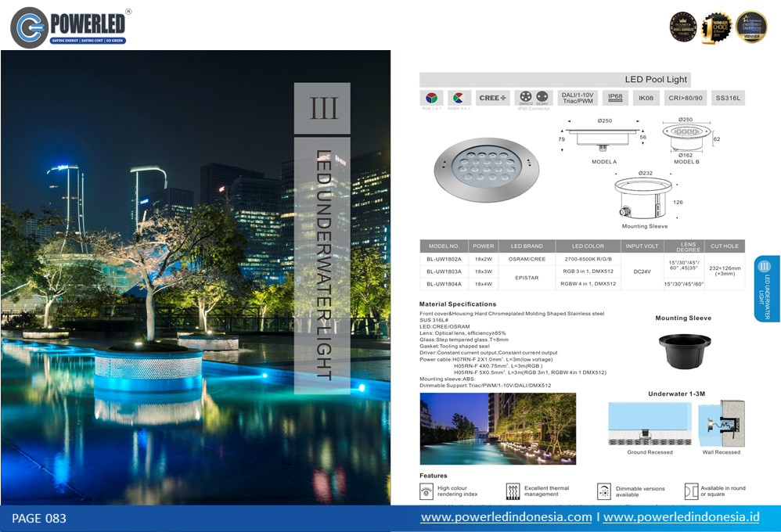Click the SS316L material badge

pos(728,98)
